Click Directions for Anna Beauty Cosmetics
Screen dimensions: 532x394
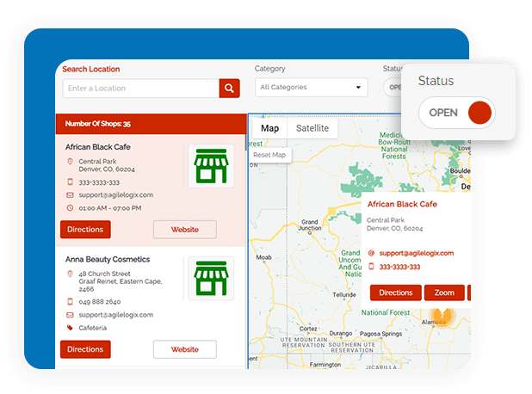[x=85, y=349]
